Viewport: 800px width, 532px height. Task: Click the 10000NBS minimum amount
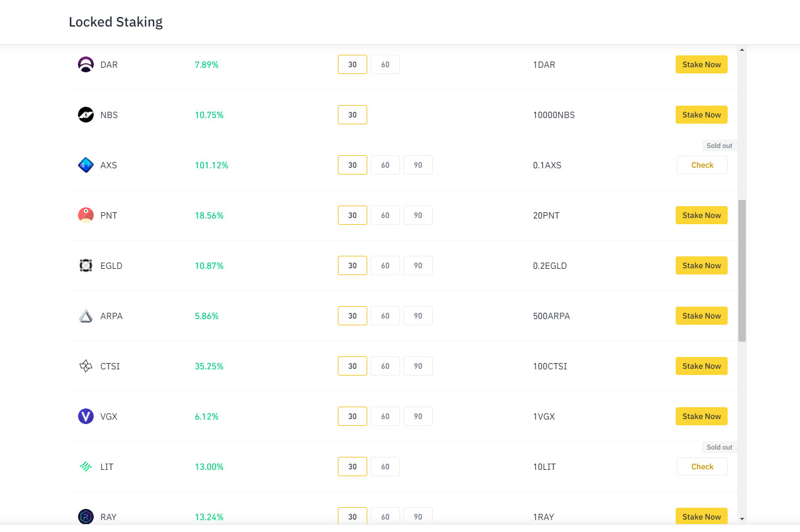(x=554, y=115)
